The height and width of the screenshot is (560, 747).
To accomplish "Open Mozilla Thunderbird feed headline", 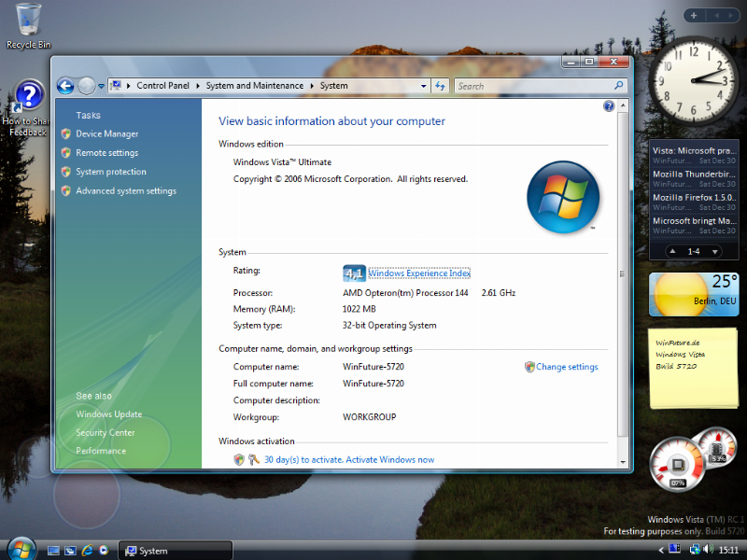I will [694, 178].
